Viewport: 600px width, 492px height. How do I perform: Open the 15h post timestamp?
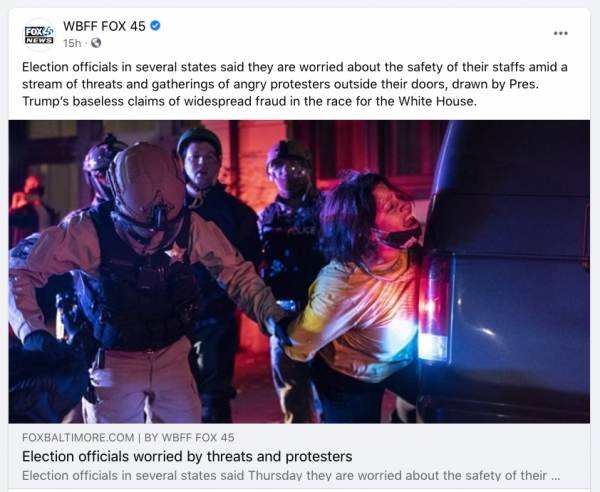(x=72, y=43)
